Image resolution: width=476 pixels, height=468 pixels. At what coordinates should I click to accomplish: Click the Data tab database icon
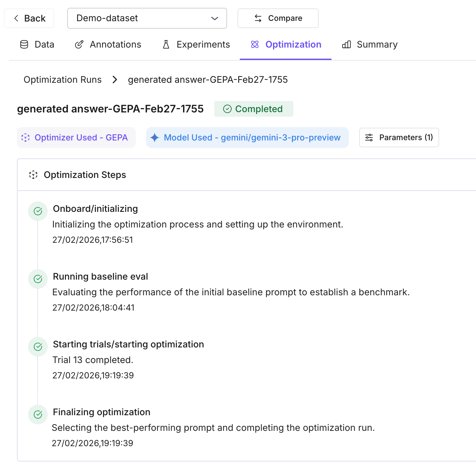24,45
